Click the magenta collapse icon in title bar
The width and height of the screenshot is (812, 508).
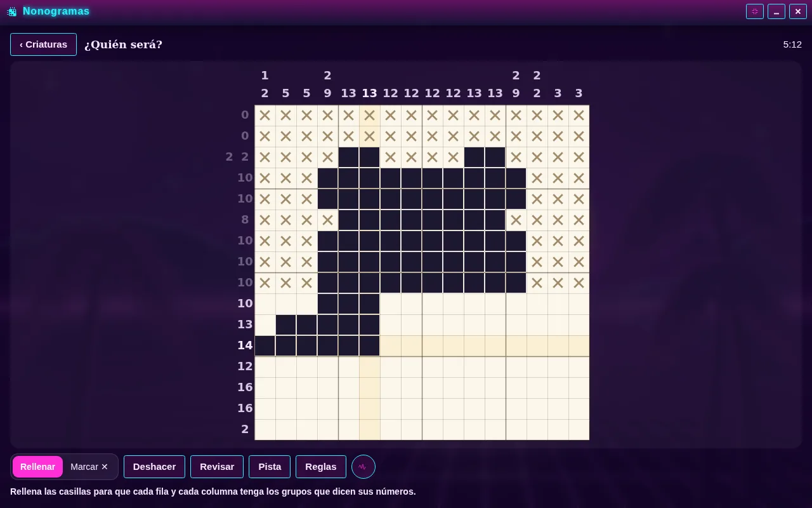click(x=755, y=11)
